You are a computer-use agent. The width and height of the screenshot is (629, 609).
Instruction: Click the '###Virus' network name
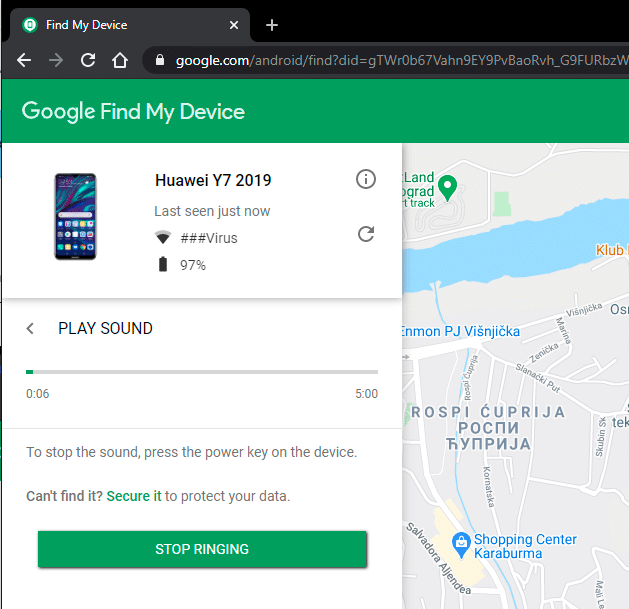[x=209, y=238]
